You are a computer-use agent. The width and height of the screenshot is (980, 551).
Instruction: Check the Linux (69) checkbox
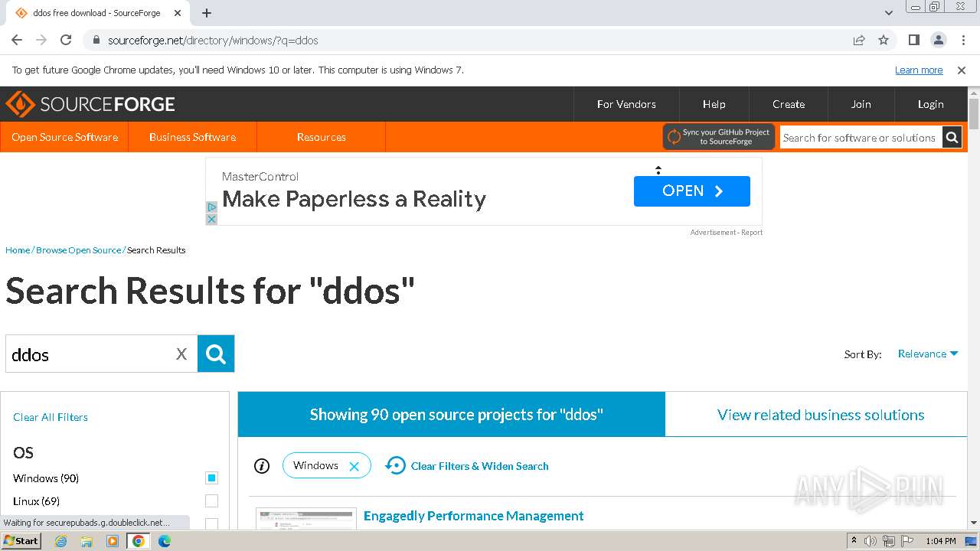212,501
